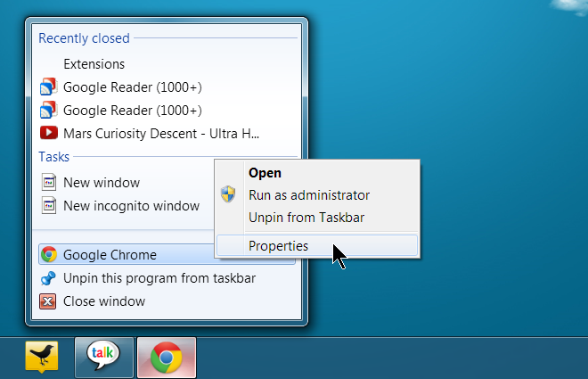Screen dimensions: 588x379
Task: Open the yellow bird taskbar app
Action: tap(42, 358)
